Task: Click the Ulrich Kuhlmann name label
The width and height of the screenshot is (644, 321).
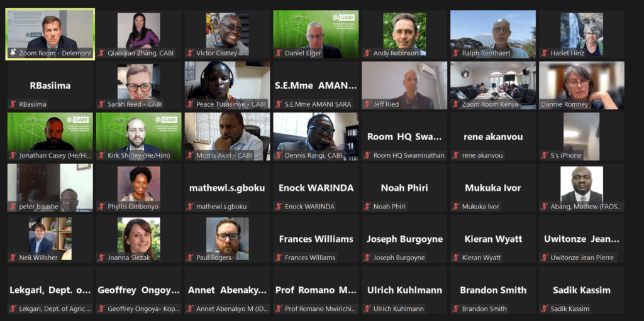Action: click(x=399, y=308)
